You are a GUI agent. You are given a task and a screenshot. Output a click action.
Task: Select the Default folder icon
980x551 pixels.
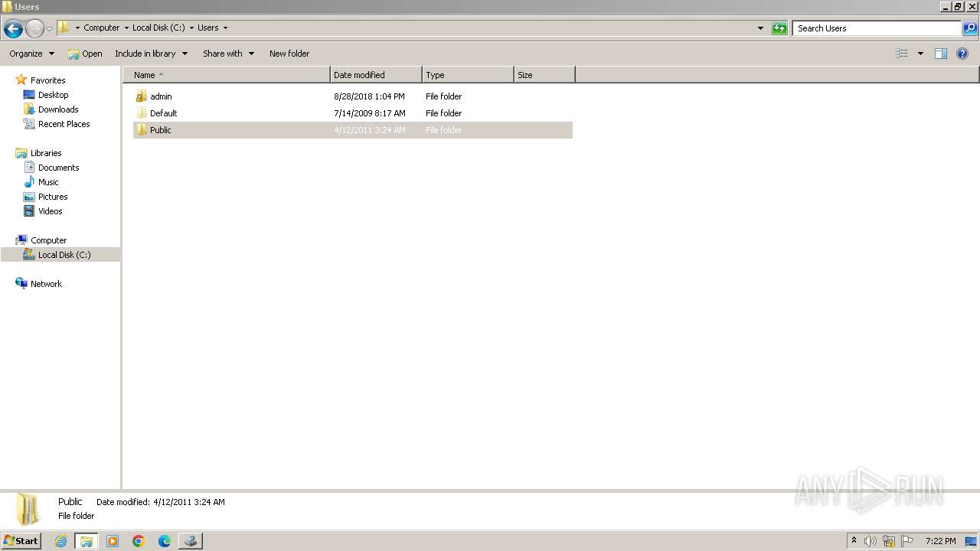tap(141, 113)
